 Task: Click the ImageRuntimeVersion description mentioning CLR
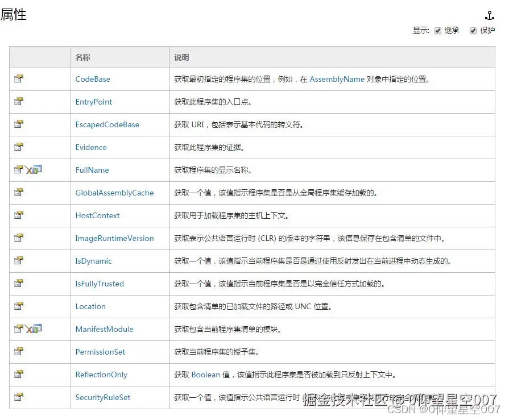(310, 238)
